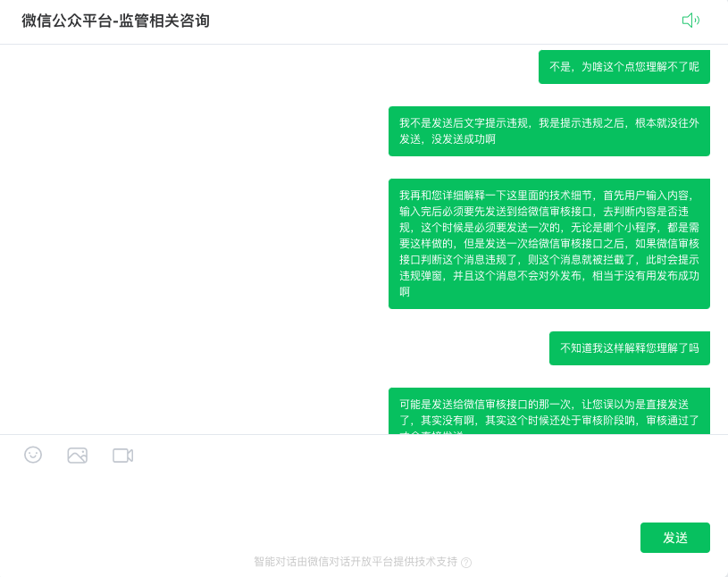
Task: Click the line 发送，没发送成功啊 in second message
Action: pos(448,139)
